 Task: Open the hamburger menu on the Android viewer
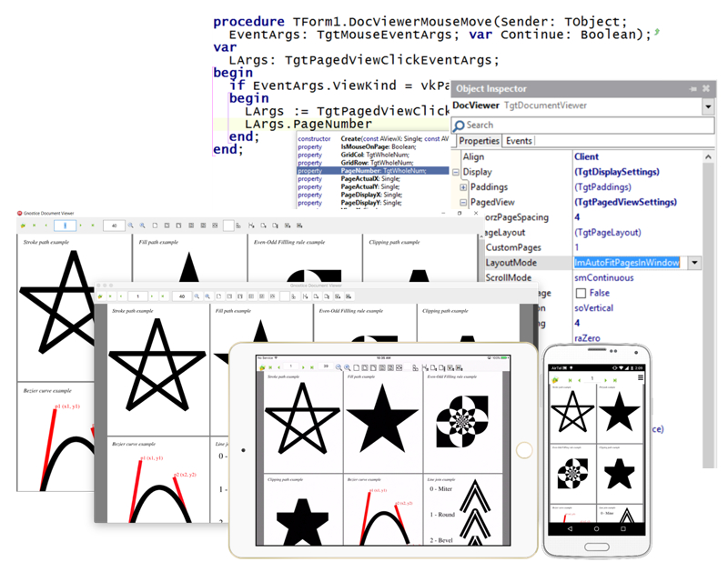(x=641, y=377)
